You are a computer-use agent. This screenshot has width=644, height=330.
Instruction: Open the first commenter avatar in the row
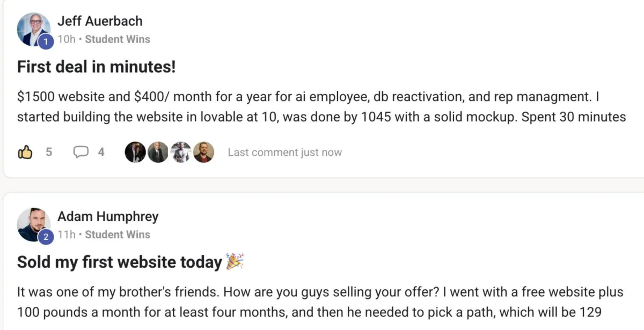pos(135,152)
